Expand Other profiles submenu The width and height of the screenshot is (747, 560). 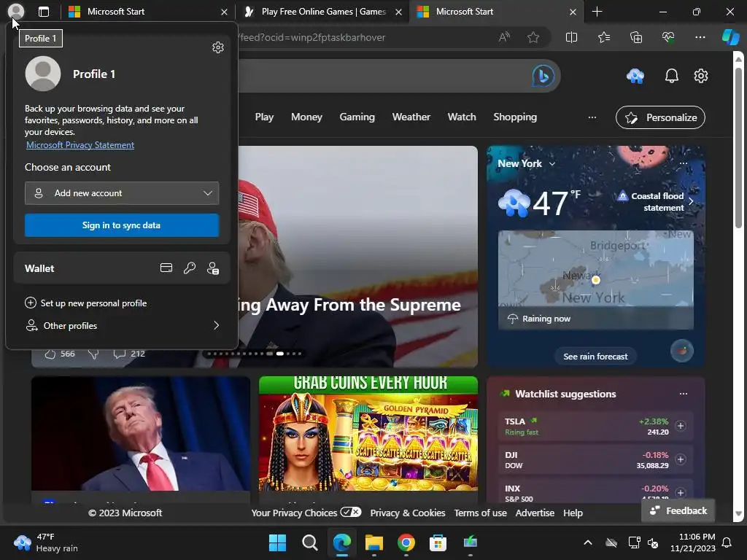tap(122, 326)
